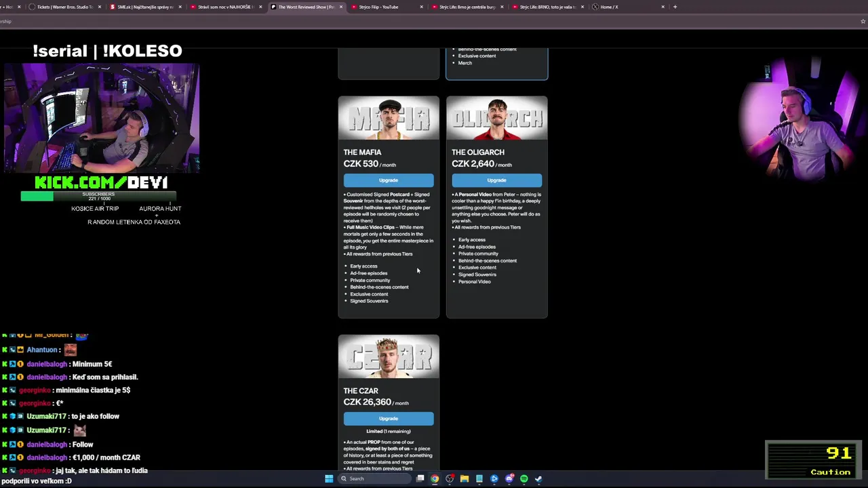Click THE OLIGARCH tier title
Screen dimensions: 868x488
point(478,152)
